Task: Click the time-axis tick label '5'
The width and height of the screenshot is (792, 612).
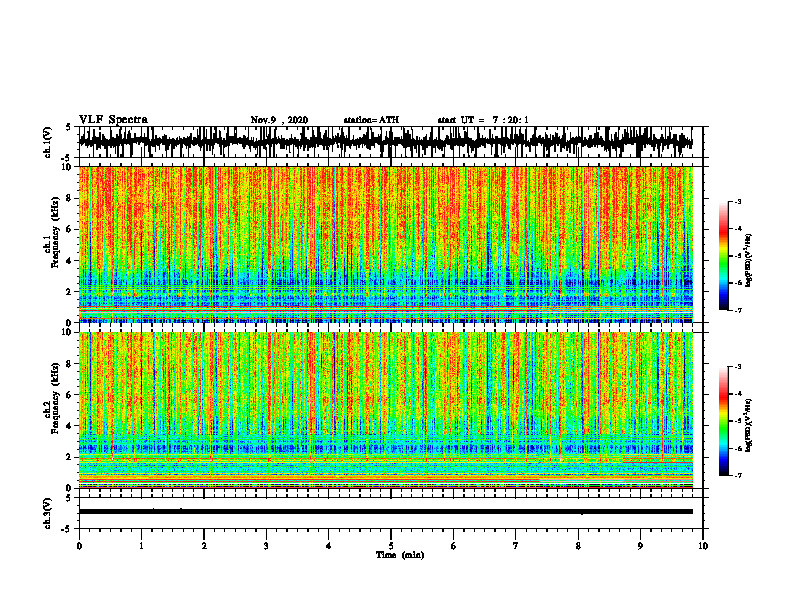Action: click(391, 546)
